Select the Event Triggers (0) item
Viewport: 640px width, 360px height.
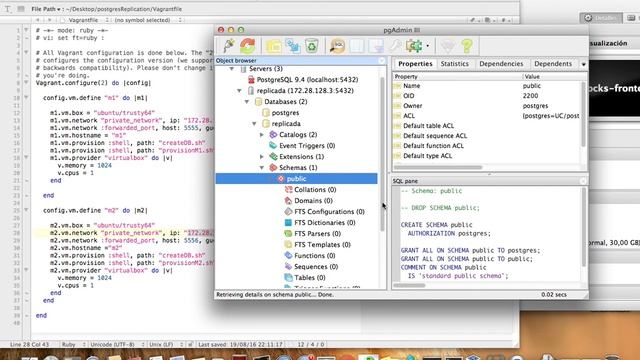(x=307, y=146)
